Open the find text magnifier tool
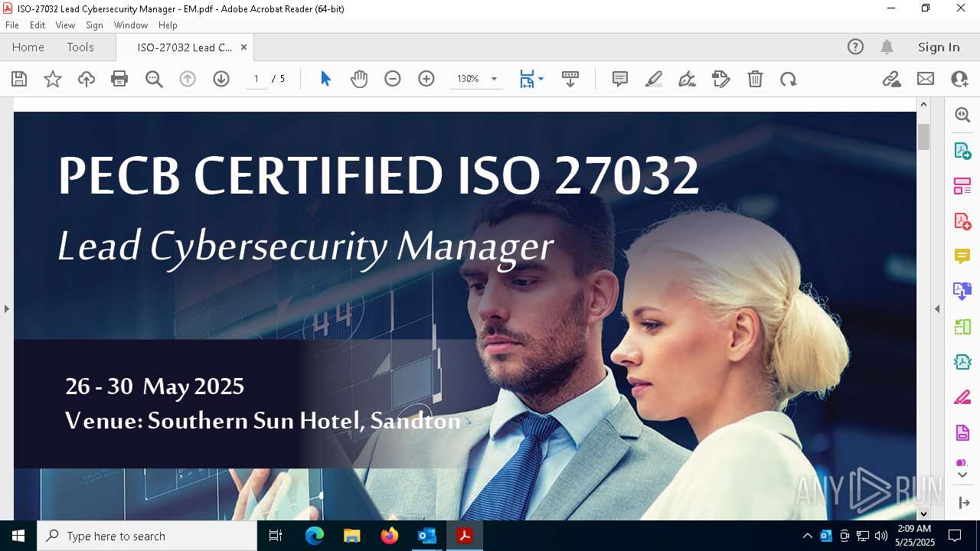 tap(154, 79)
